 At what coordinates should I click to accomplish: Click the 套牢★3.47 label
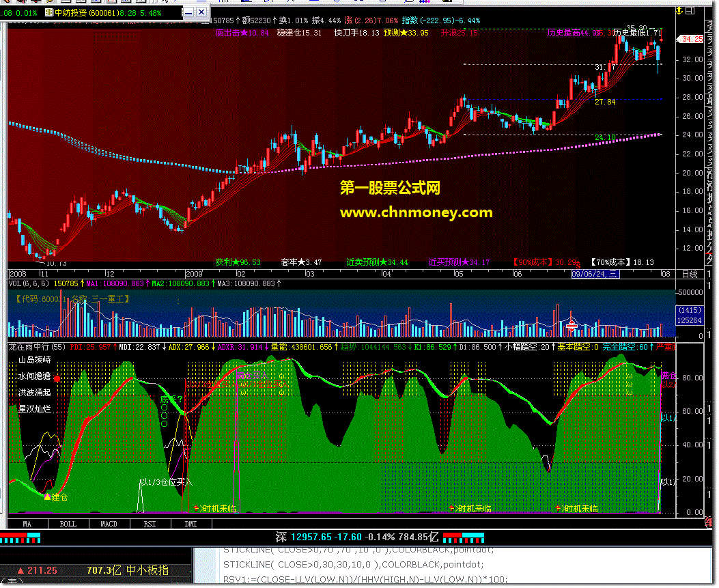pyautogui.click(x=301, y=262)
